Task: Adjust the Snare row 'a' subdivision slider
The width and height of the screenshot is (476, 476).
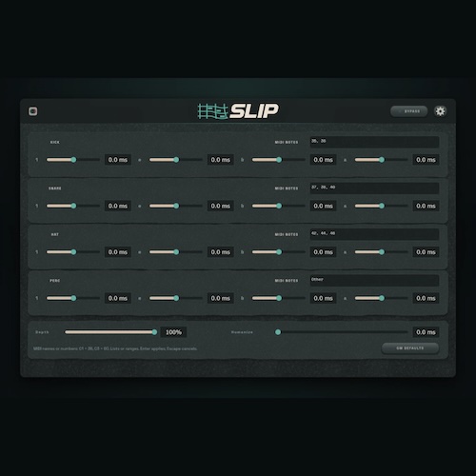Action: (382, 206)
